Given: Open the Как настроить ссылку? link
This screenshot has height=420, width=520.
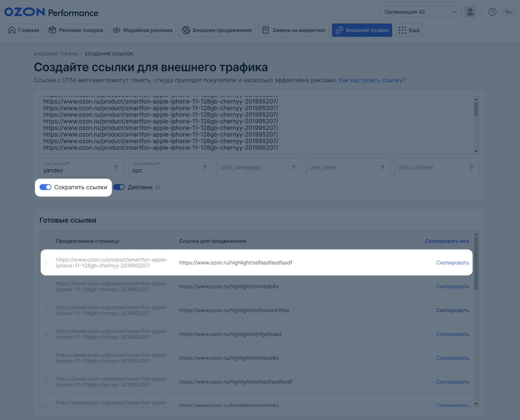Looking at the screenshot, I should tap(372, 80).
